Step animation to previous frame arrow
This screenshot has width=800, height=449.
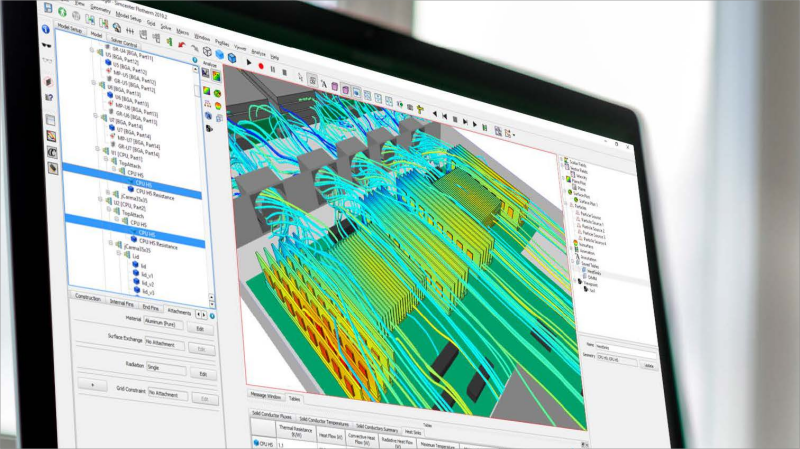pos(434,114)
